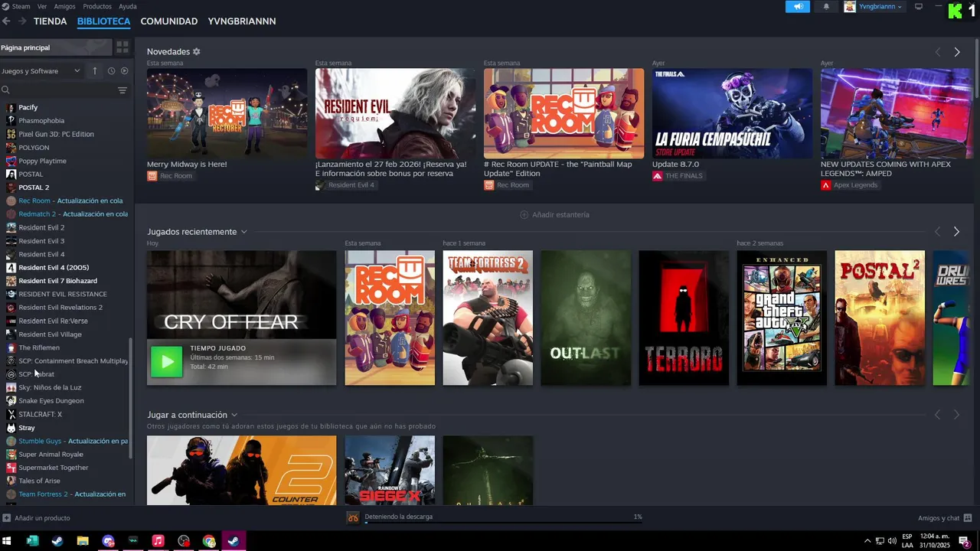The image size is (980, 551).
Task: Expand the Jugados recientemente shelf dropdown
Action: point(243,232)
